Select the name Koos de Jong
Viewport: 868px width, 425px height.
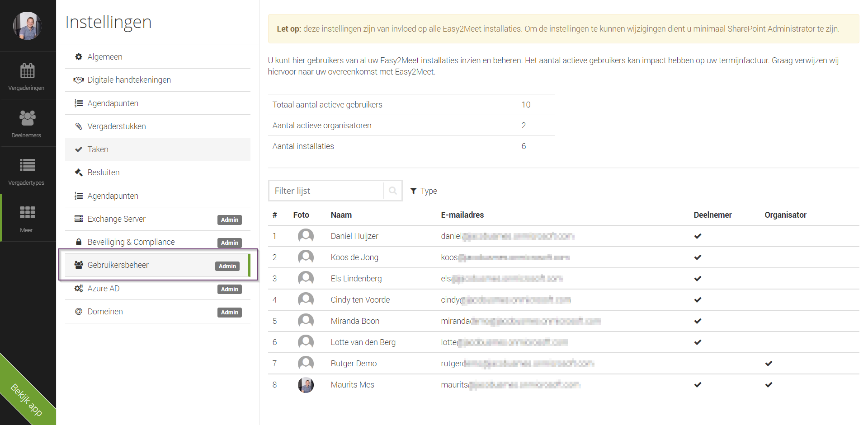pyautogui.click(x=354, y=257)
